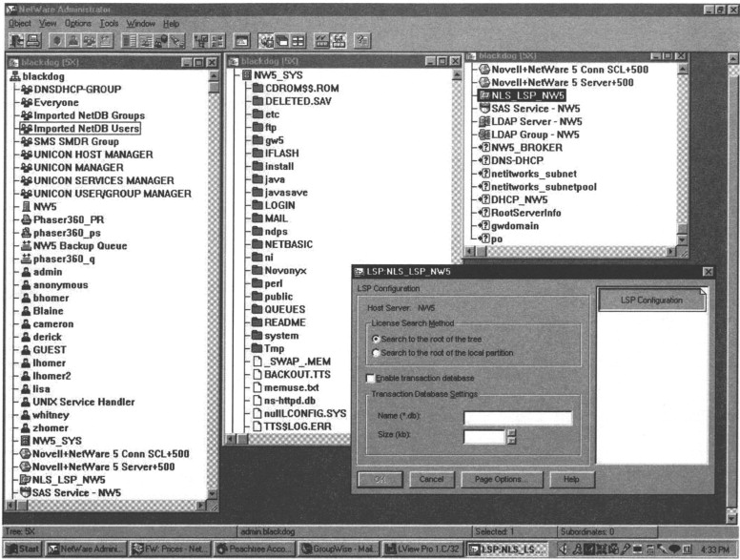Click the Size (kb) input field
The width and height of the screenshot is (740, 560).
point(484,437)
